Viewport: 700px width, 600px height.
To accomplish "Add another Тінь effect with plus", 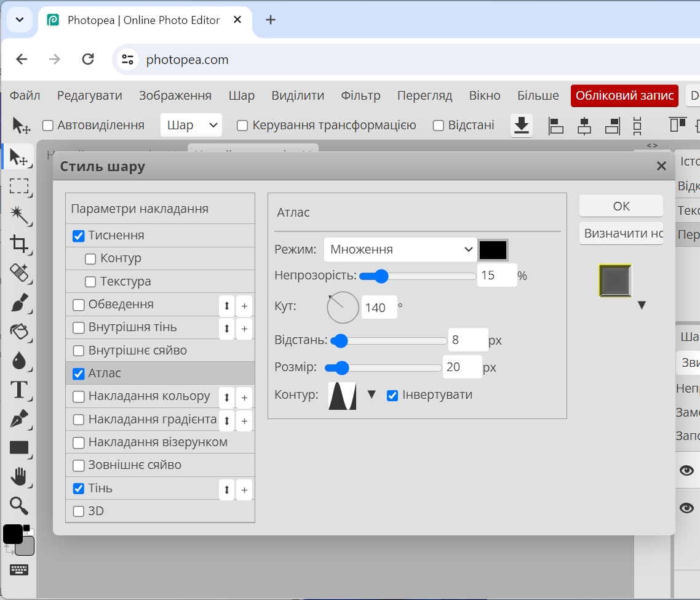I will (x=244, y=490).
